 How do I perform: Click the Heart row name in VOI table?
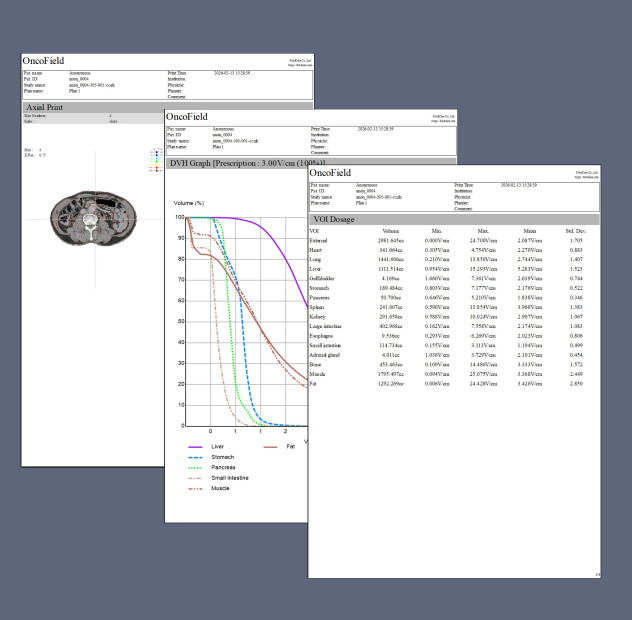[315, 250]
